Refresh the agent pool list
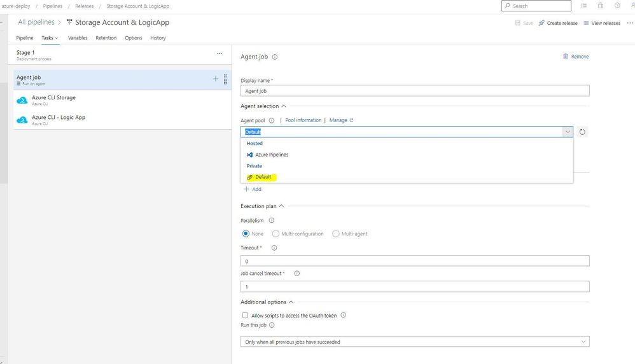The width and height of the screenshot is (635, 364). tap(582, 132)
